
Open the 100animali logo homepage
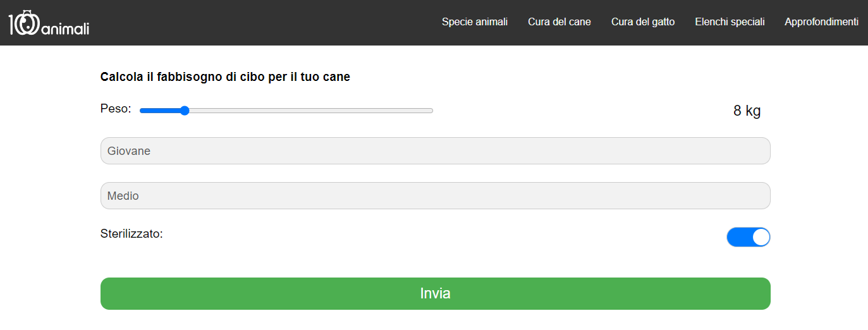[49, 23]
